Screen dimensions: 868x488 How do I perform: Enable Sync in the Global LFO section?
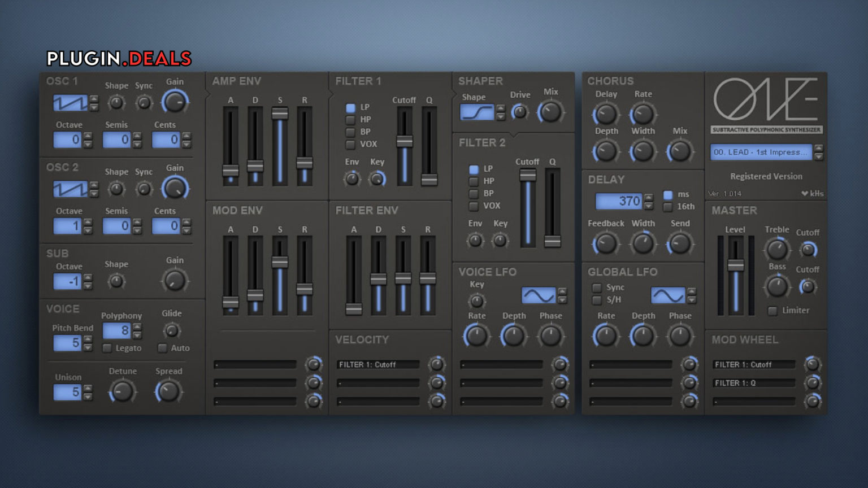tap(596, 288)
